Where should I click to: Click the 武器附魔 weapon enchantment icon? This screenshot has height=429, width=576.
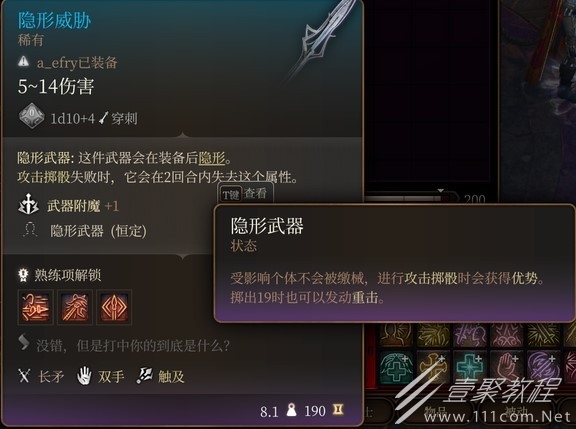(28, 205)
